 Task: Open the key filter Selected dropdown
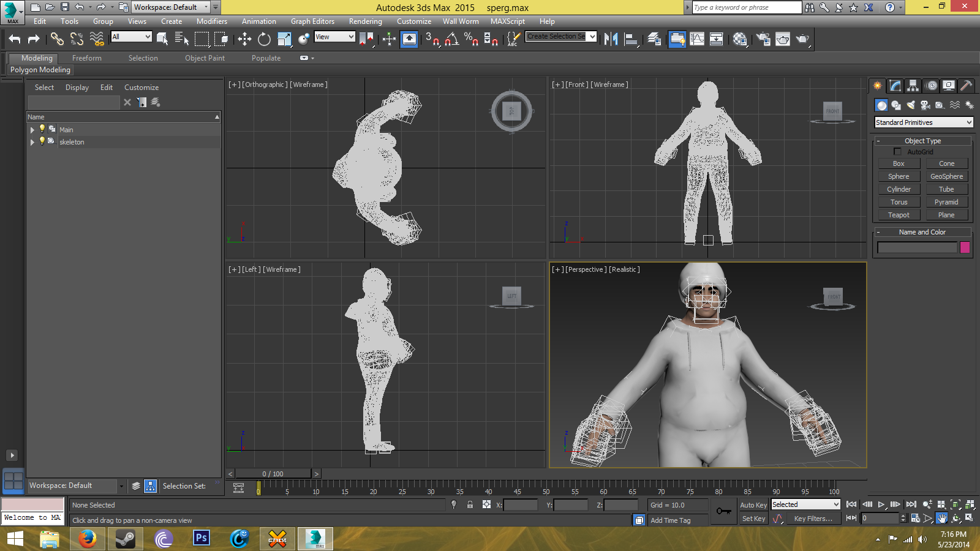click(805, 504)
